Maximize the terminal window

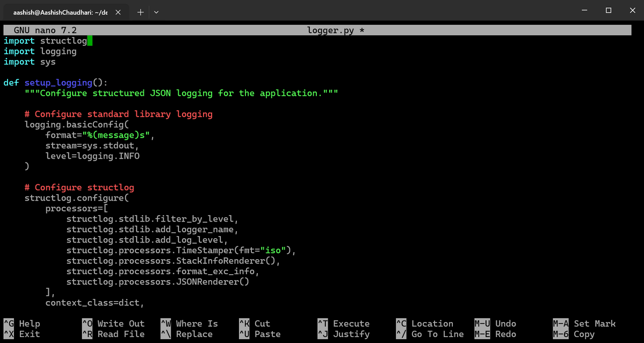tap(609, 10)
